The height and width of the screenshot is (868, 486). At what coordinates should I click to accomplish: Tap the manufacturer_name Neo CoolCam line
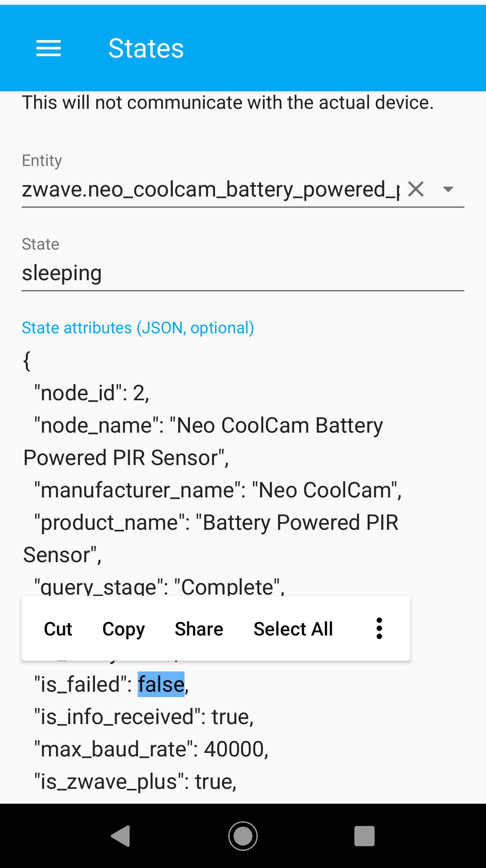(x=218, y=490)
